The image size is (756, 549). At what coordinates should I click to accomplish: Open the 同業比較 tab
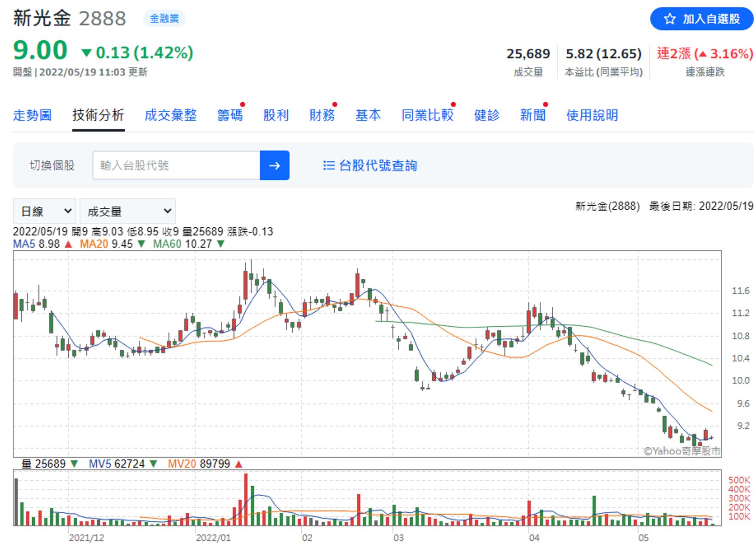tap(427, 115)
